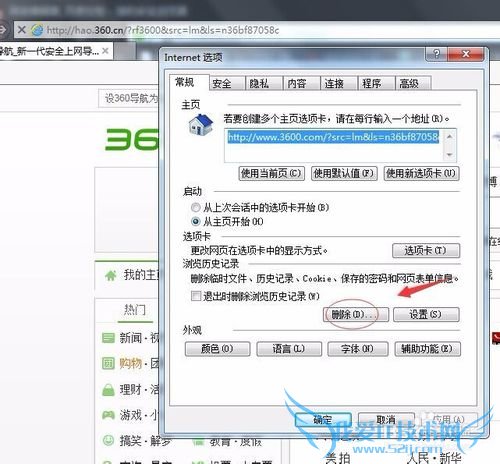The image size is (500, 464).
Task: Click the 理财 category icon on webpage
Action: point(108,389)
